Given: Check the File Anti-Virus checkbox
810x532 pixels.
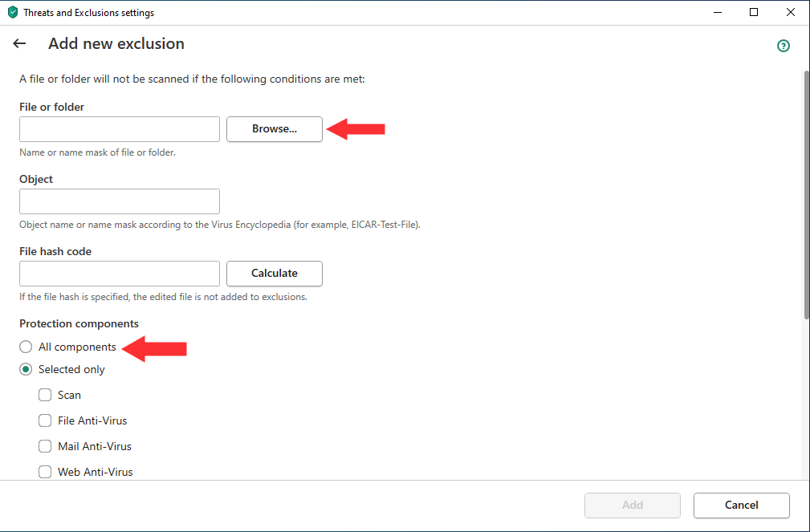Looking at the screenshot, I should point(45,421).
